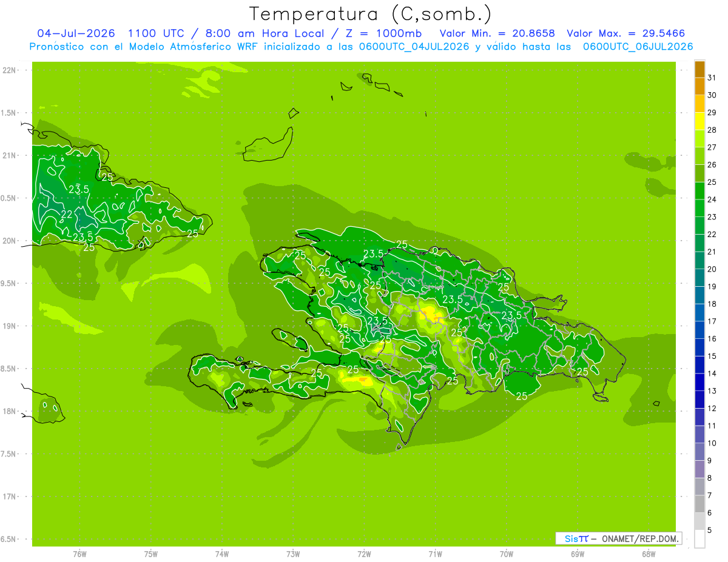
Task: Click the legend tick value '18'
Action: [712, 304]
